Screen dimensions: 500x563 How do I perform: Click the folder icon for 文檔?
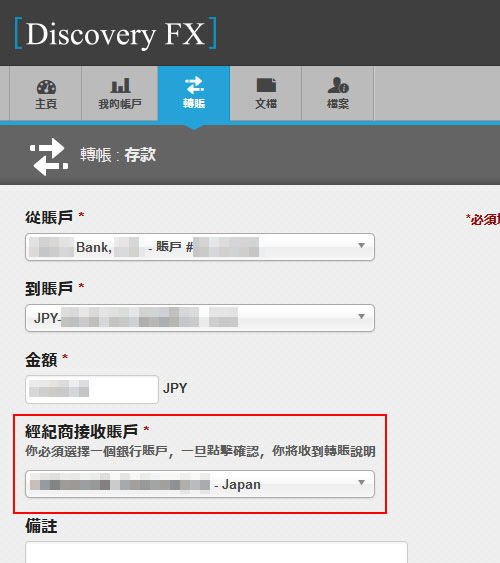tap(266, 85)
